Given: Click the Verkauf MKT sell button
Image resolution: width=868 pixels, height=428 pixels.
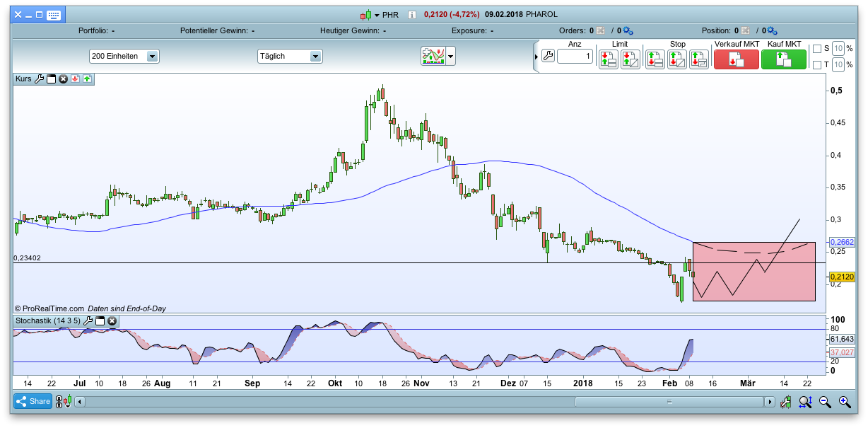Looking at the screenshot, I should click(736, 59).
